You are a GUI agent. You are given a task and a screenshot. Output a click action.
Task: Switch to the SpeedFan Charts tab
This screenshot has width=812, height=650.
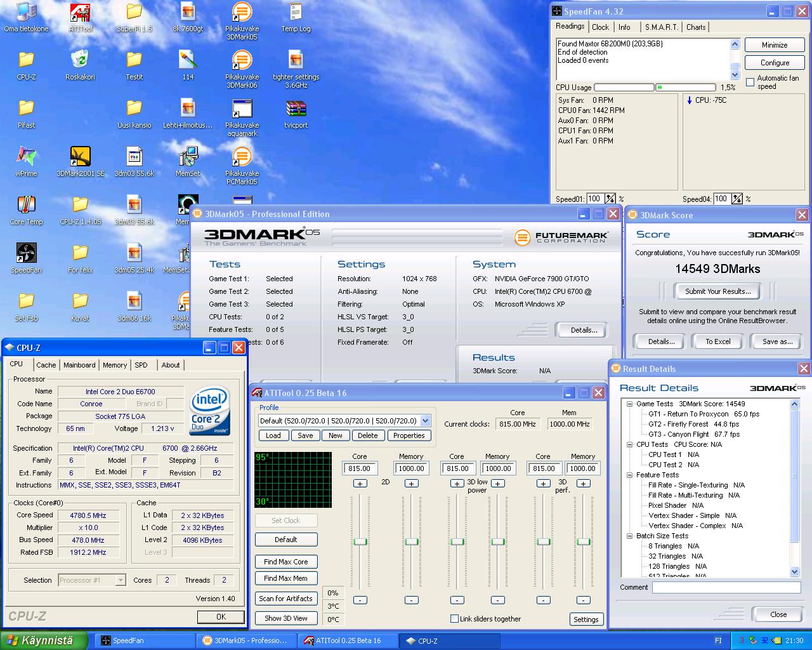point(695,27)
